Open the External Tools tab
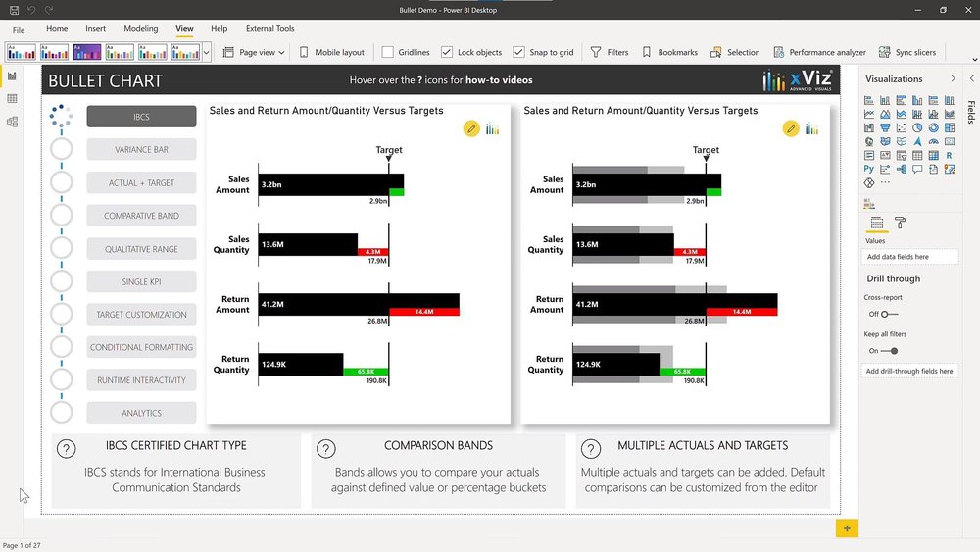The width and height of the screenshot is (980, 552). [x=270, y=28]
